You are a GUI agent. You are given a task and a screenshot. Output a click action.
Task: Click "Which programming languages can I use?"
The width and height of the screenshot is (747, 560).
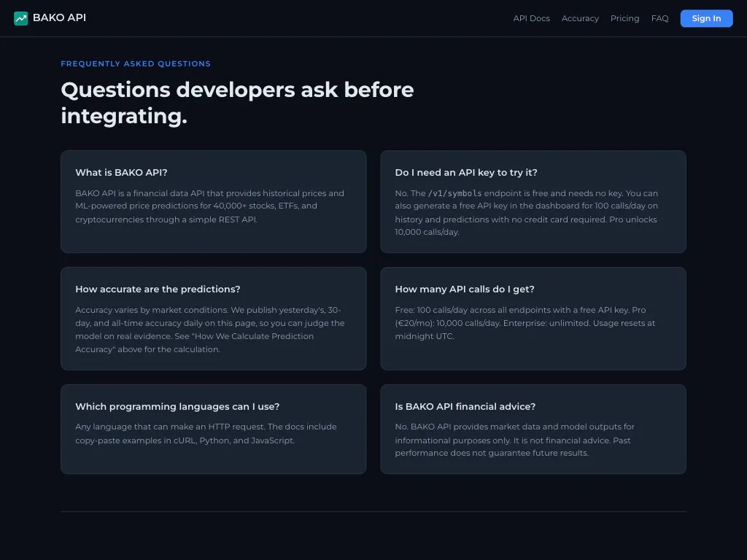(x=177, y=406)
